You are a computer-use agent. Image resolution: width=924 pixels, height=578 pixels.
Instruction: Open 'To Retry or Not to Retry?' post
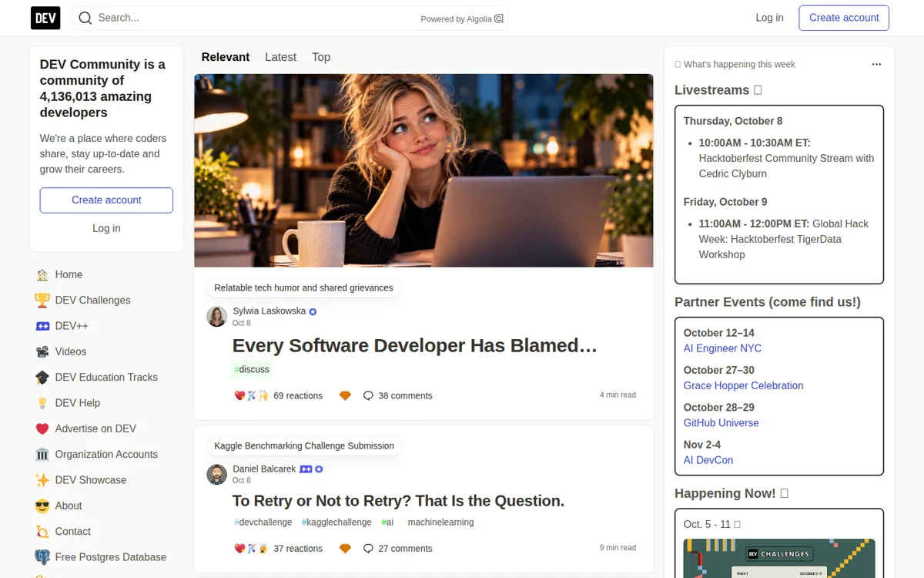click(398, 501)
